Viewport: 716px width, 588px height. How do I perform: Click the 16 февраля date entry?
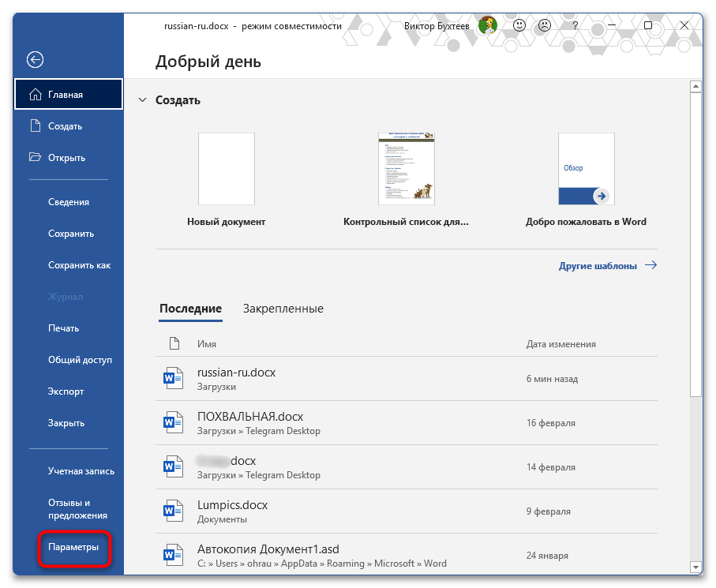pos(551,423)
